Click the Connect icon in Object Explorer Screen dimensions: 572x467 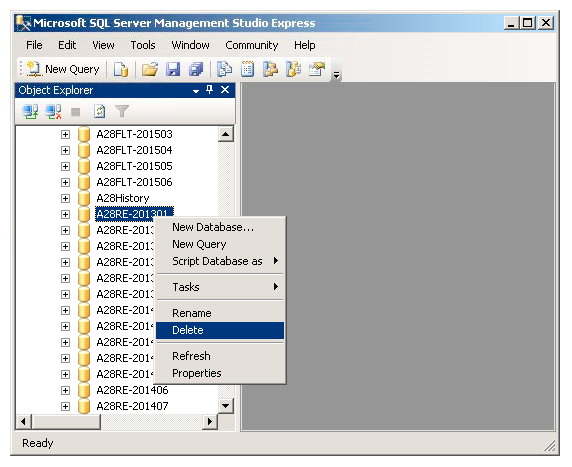tap(30, 111)
